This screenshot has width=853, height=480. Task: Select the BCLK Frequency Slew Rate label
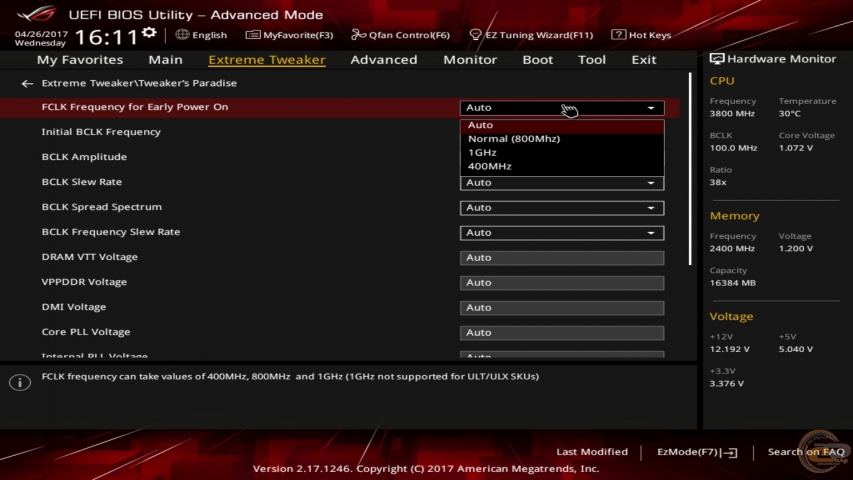tap(111, 232)
